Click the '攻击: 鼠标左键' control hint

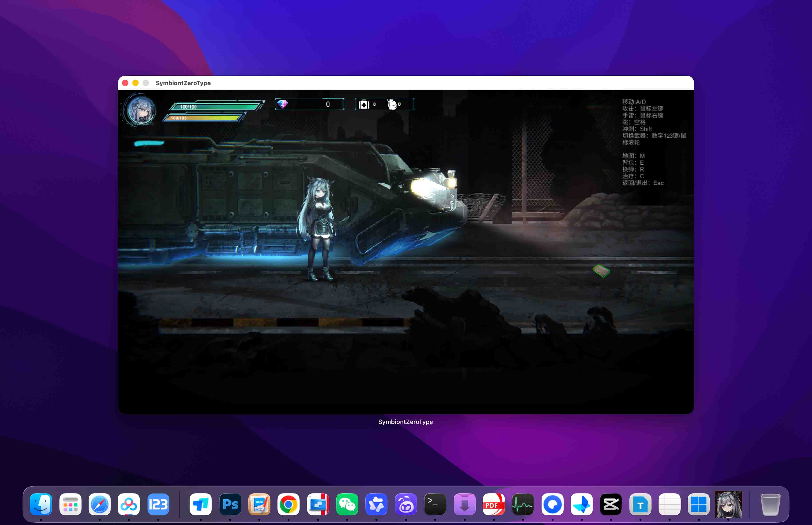[643, 108]
